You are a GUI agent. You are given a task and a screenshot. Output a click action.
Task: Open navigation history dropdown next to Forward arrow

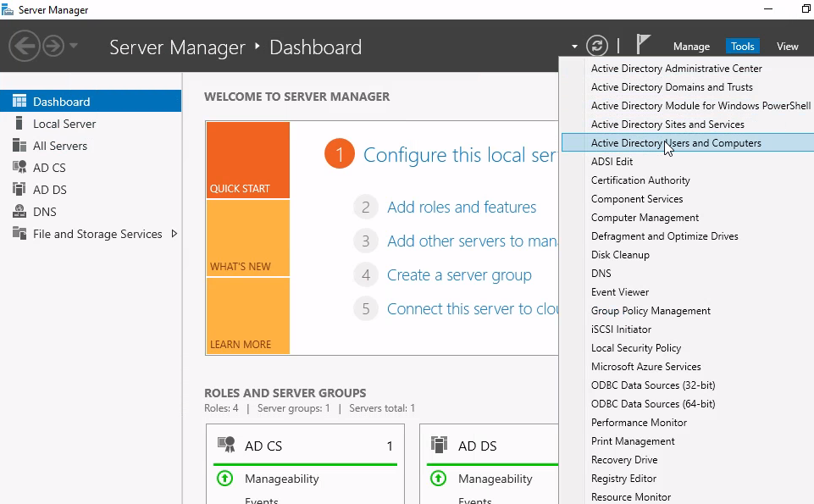(x=74, y=46)
